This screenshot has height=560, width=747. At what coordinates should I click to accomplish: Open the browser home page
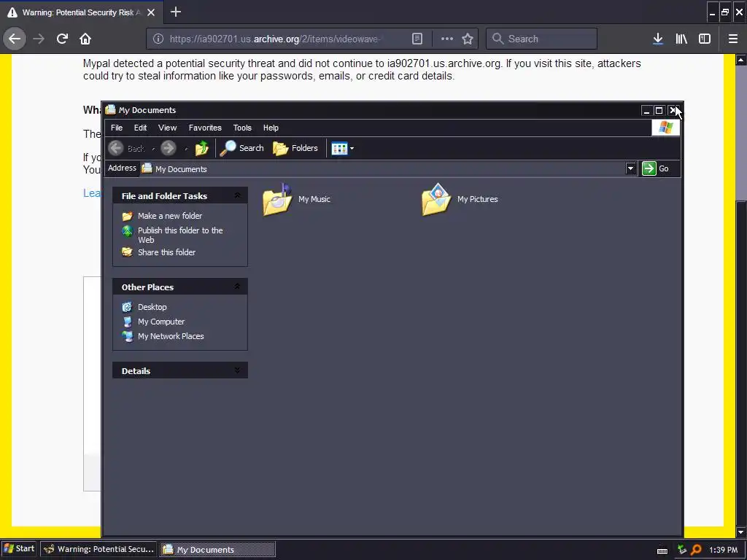click(x=85, y=39)
